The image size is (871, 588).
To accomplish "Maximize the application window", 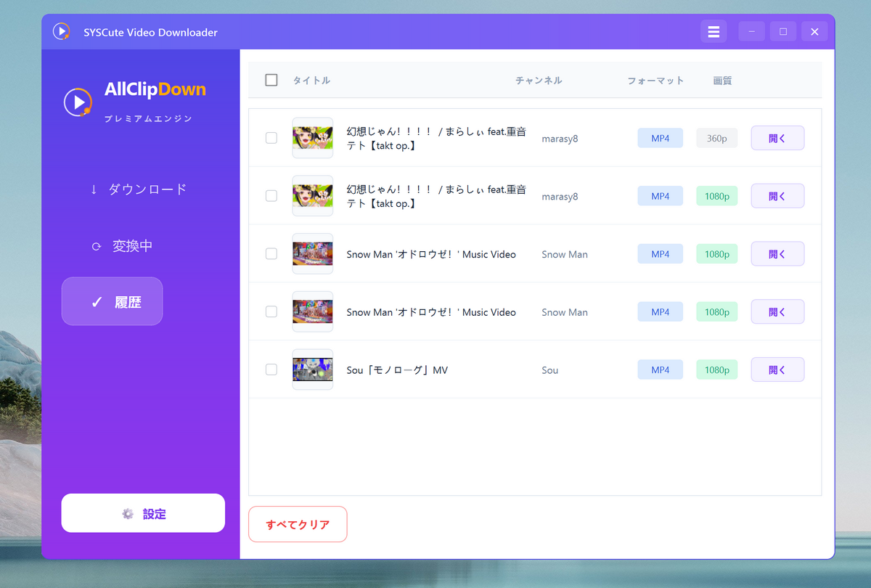I will coord(783,32).
